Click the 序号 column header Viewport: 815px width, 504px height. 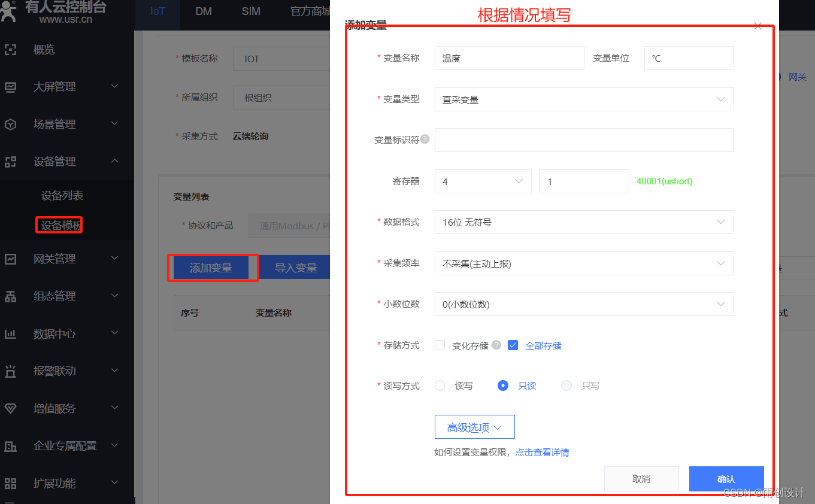[x=189, y=312]
